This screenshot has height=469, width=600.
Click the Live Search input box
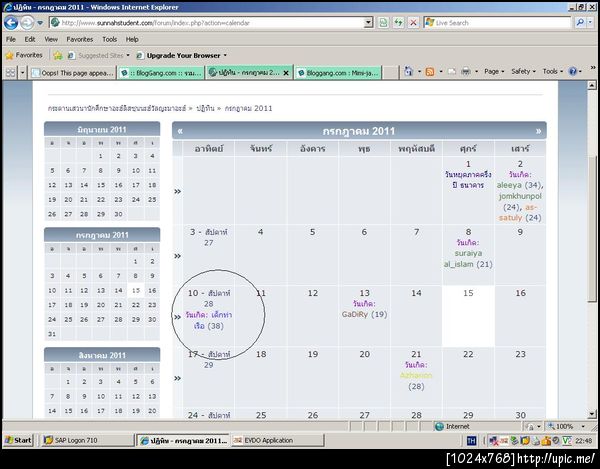[x=497, y=23]
